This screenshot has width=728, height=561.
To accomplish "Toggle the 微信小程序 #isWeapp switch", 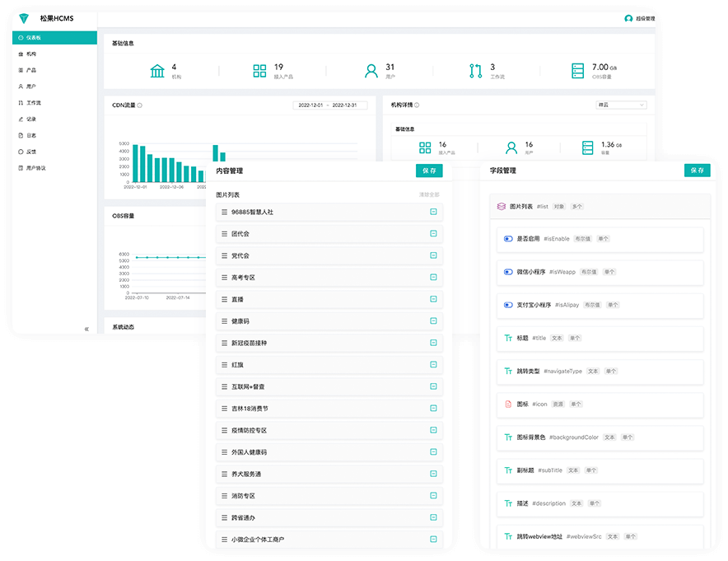I will click(x=508, y=272).
